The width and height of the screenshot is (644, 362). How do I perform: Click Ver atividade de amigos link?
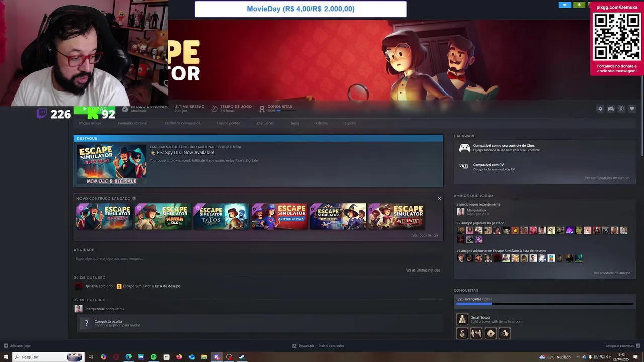612,273
